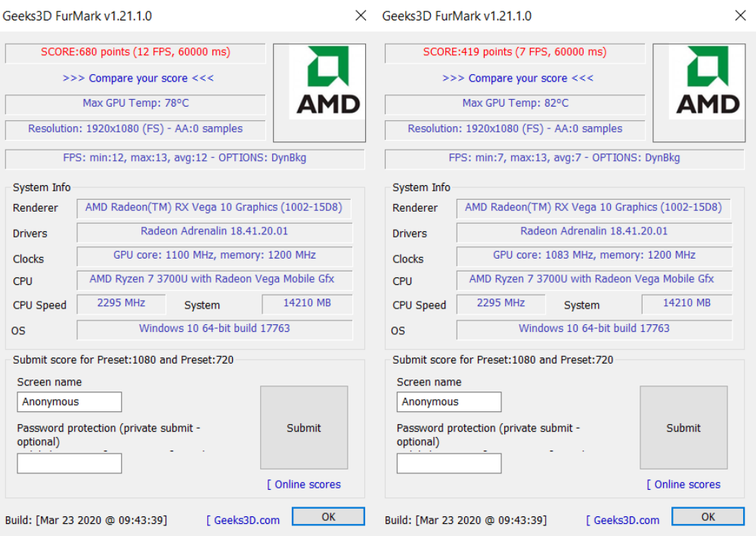
Task: Open Compare your score link for 419-point result
Action: (x=517, y=78)
